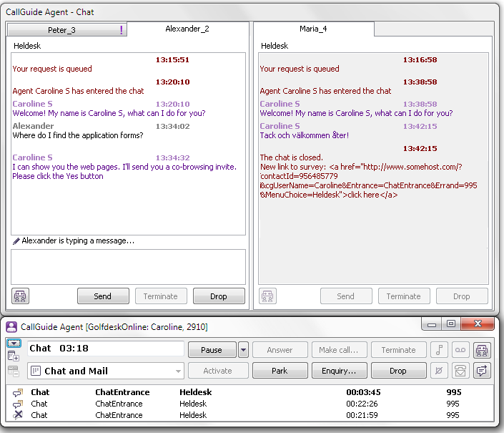The image size is (504, 433).
Task: Click the add contact window icon
Action: (x=14, y=356)
